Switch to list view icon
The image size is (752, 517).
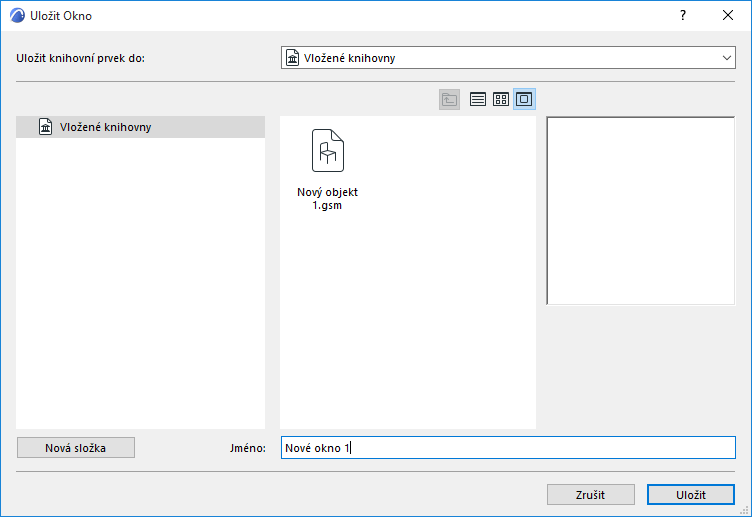tap(478, 99)
